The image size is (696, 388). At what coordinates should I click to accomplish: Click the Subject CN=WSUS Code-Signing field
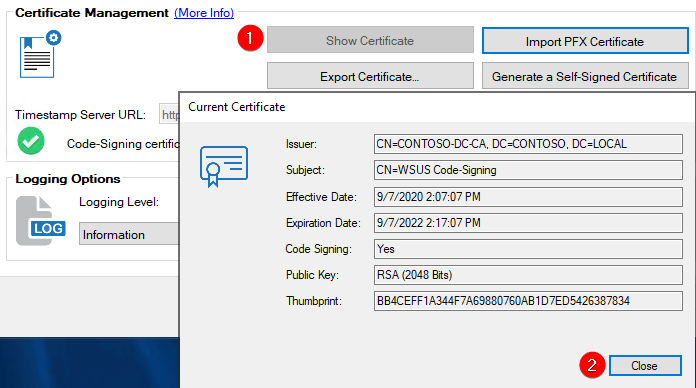click(528, 170)
